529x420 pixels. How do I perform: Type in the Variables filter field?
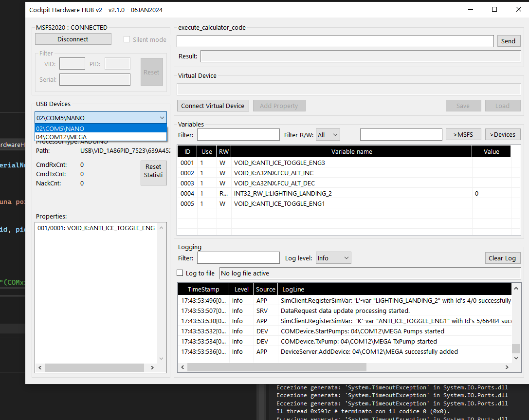(238, 134)
